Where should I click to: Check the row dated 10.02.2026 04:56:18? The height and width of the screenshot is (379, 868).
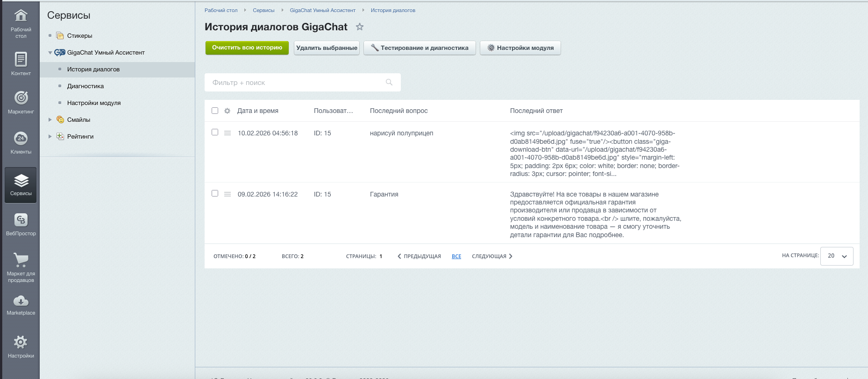point(215,132)
